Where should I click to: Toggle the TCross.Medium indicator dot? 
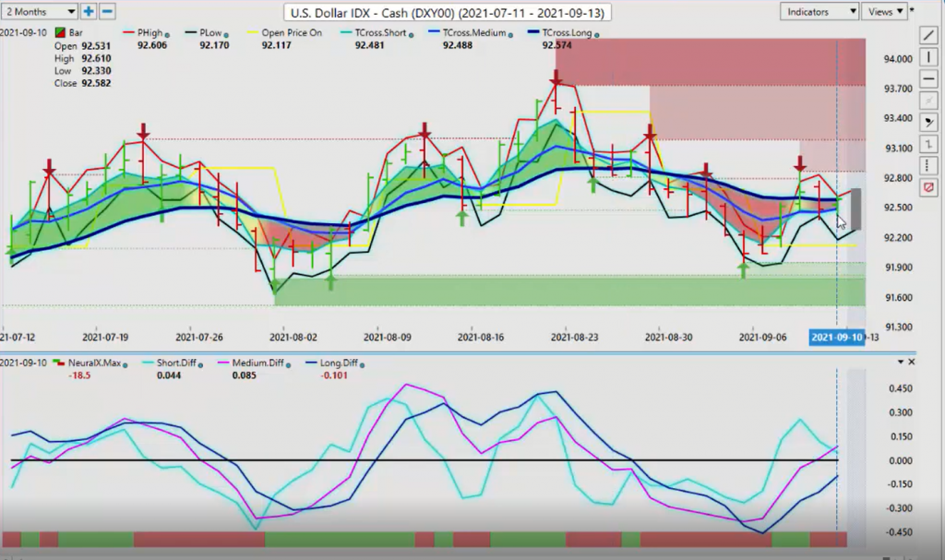[x=510, y=35]
